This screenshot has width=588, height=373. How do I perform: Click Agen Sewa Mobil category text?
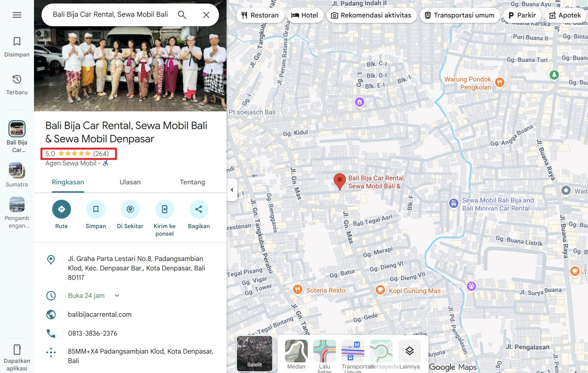(x=71, y=163)
